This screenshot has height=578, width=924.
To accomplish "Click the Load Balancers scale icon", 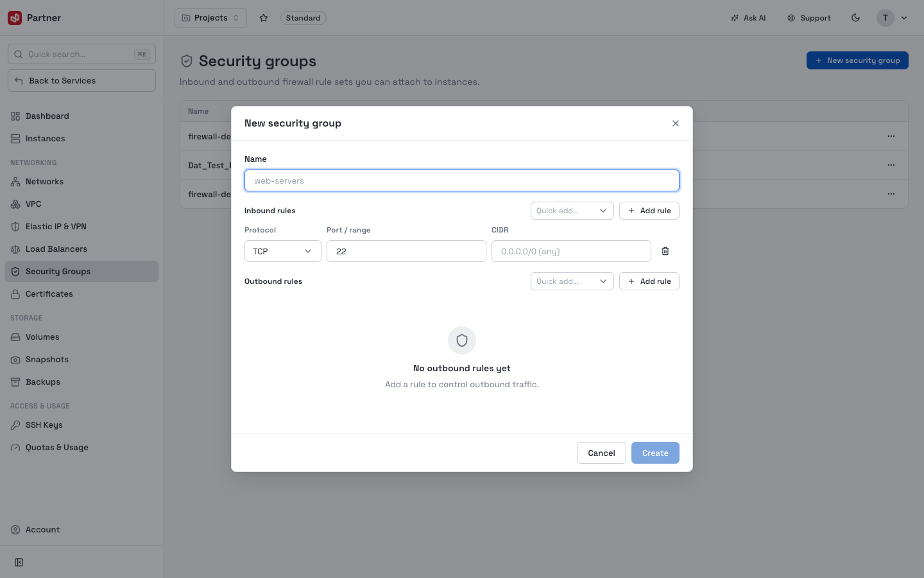I will point(15,249).
